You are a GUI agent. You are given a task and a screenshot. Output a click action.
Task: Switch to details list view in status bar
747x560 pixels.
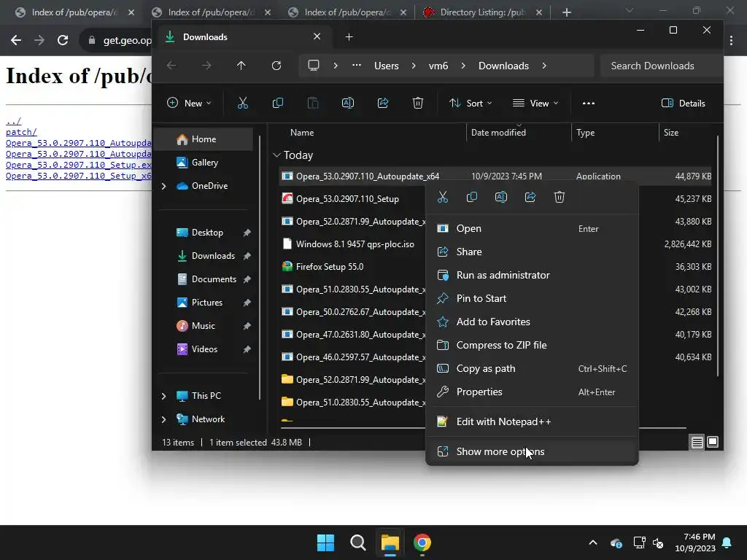coord(697,443)
